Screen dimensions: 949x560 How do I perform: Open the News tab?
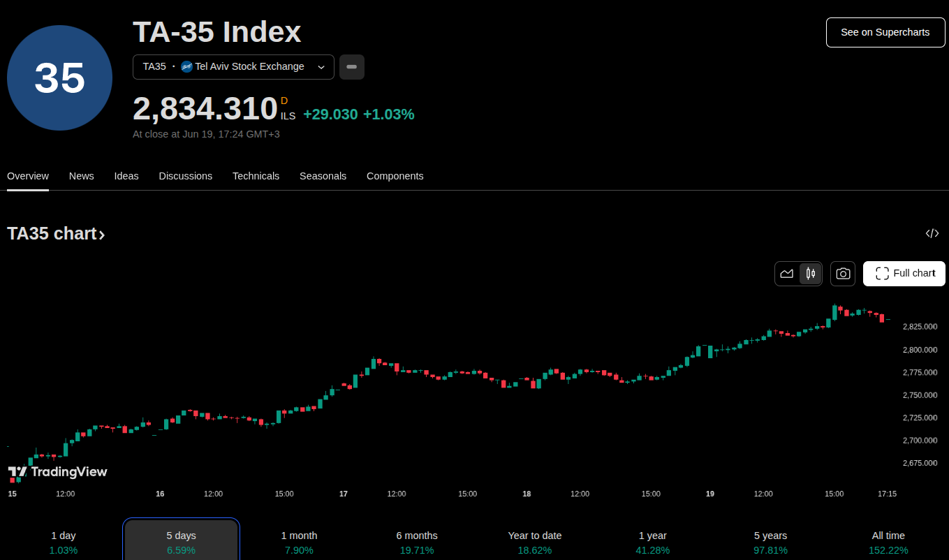click(x=82, y=176)
